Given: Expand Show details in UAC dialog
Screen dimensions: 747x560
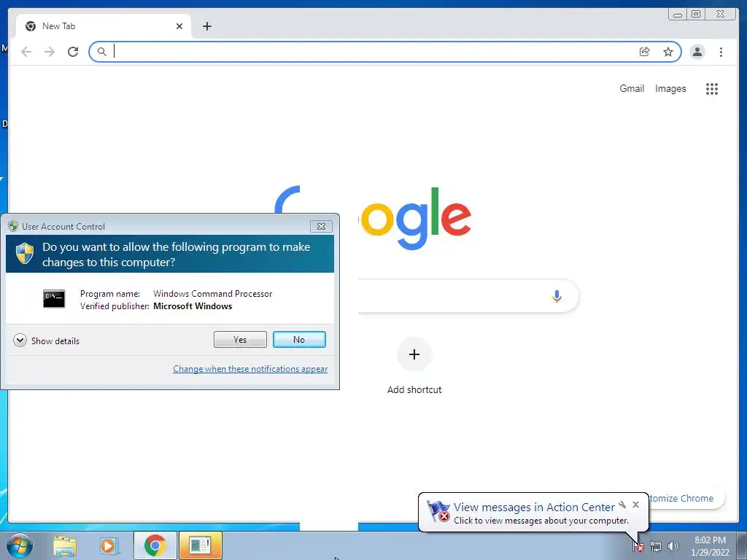Looking at the screenshot, I should click(x=46, y=341).
